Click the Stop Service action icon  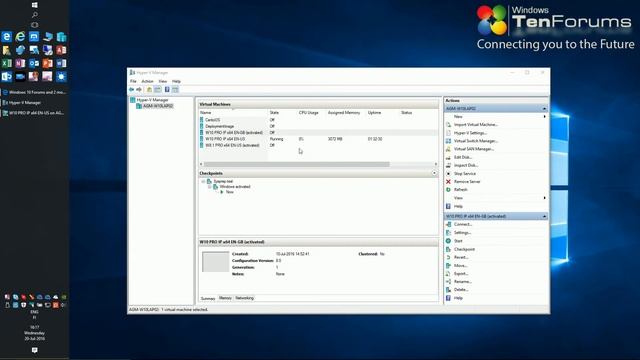point(448,173)
